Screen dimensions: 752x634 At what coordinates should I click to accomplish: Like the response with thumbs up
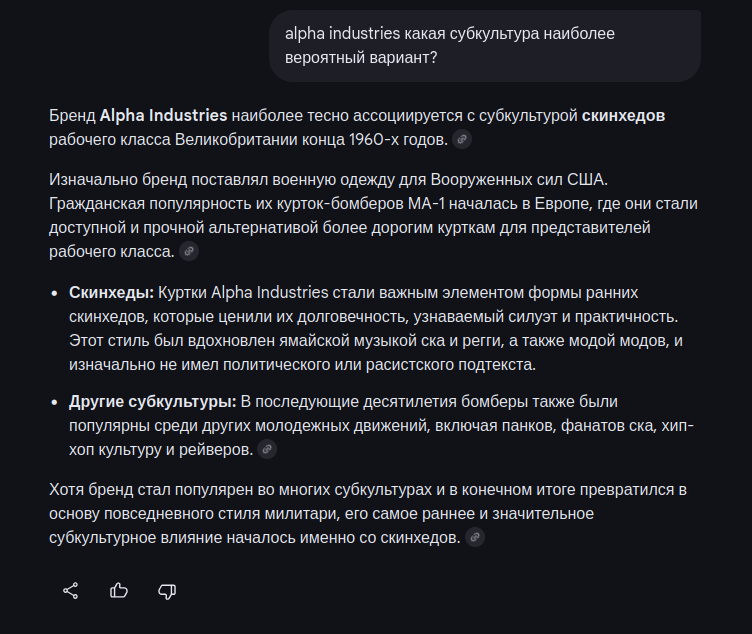(119, 590)
